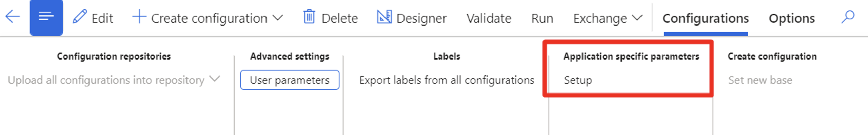The width and height of the screenshot is (868, 135).
Task: Toggle the navigation list pane button
Action: 46,17
